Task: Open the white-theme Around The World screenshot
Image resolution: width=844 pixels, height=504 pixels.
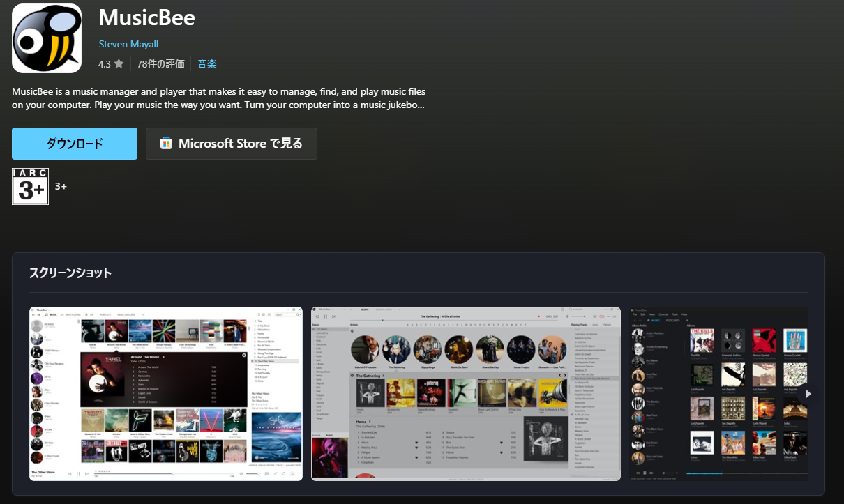Action: (x=166, y=394)
